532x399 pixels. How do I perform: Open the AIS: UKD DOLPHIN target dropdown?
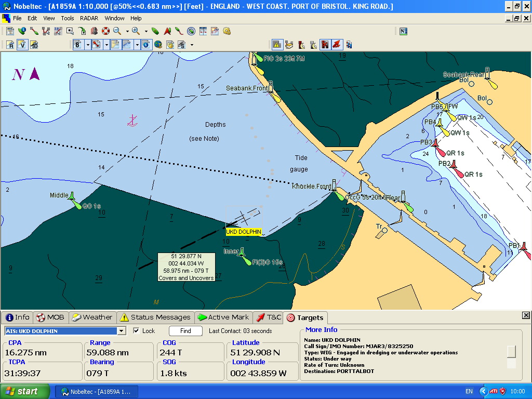122,331
